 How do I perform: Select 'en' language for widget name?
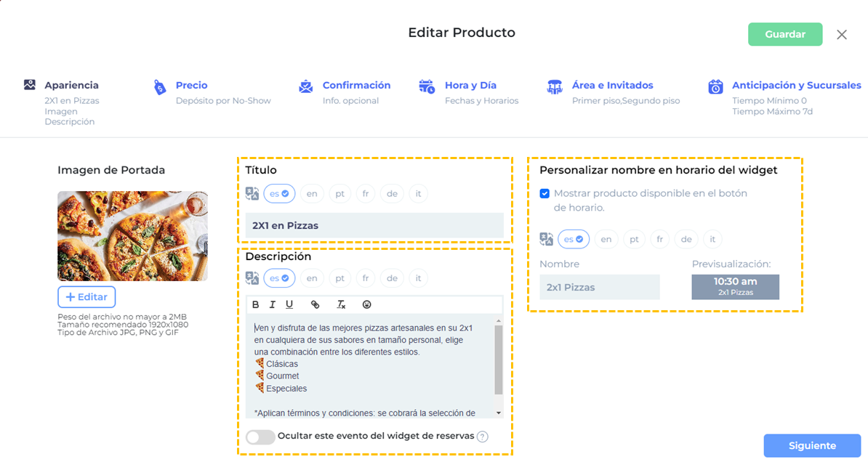606,240
